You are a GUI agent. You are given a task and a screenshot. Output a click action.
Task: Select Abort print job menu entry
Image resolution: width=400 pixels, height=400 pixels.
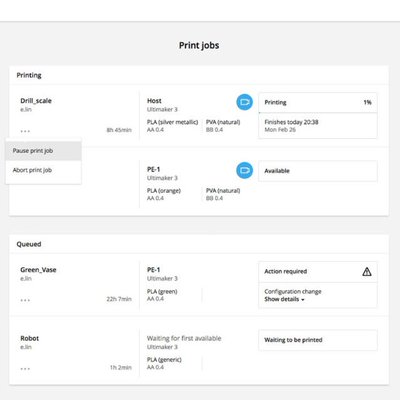43,170
